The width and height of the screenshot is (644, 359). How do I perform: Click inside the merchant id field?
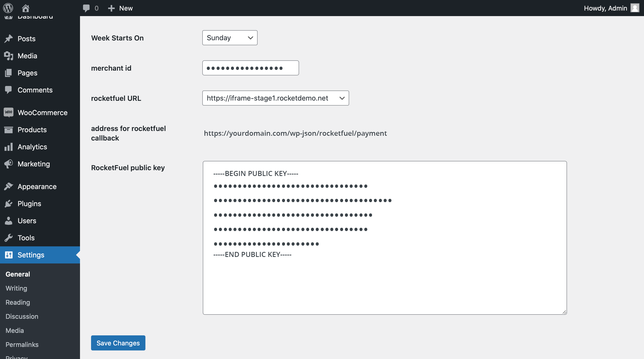coord(250,68)
